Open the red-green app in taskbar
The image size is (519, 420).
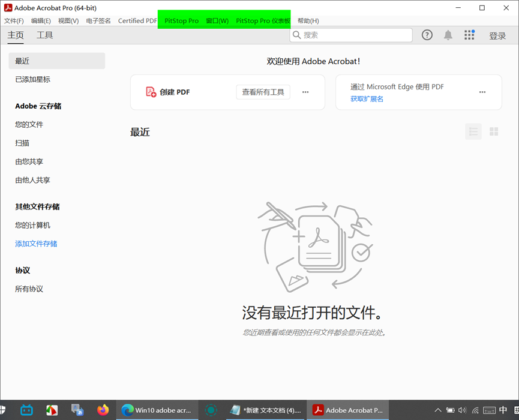(x=52, y=410)
